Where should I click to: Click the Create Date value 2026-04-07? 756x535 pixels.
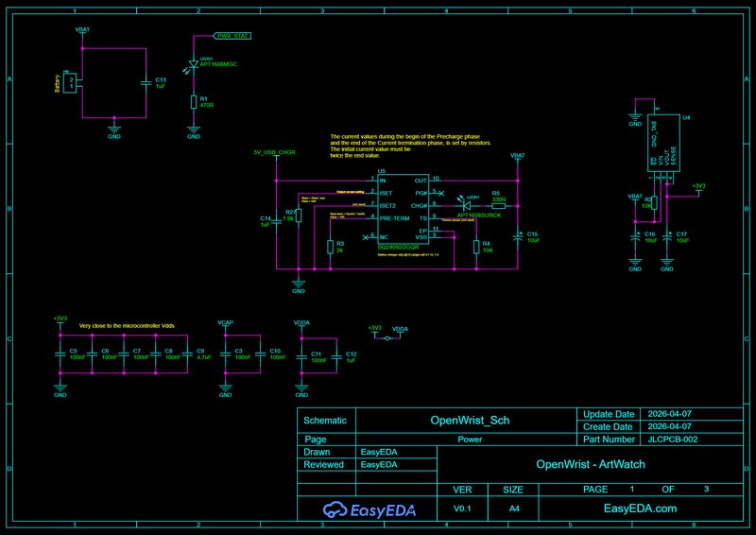tap(669, 426)
